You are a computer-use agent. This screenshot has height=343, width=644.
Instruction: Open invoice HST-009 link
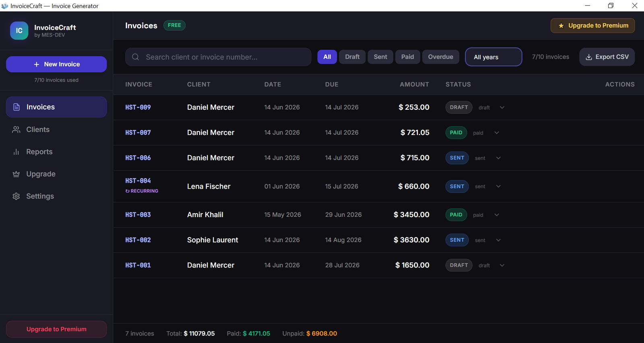pyautogui.click(x=138, y=107)
